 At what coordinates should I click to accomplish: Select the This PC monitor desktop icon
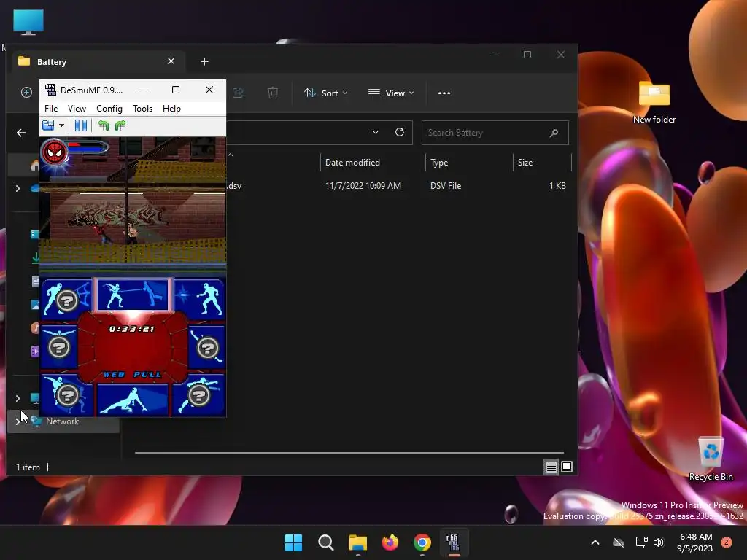pyautogui.click(x=28, y=22)
